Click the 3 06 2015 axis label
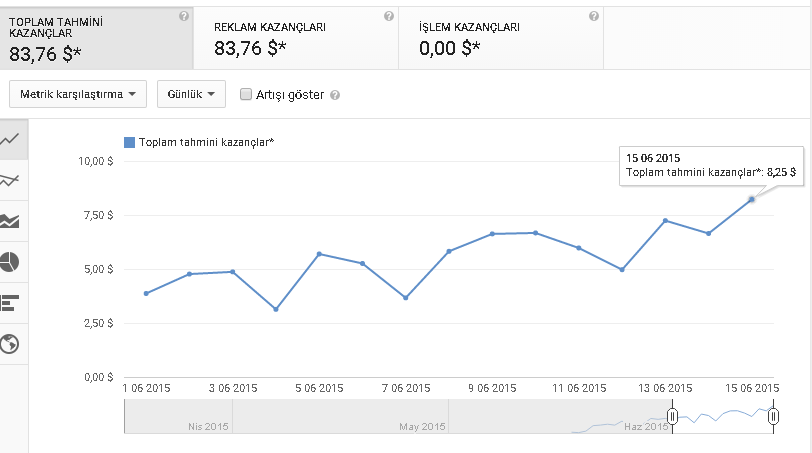 [x=233, y=388]
